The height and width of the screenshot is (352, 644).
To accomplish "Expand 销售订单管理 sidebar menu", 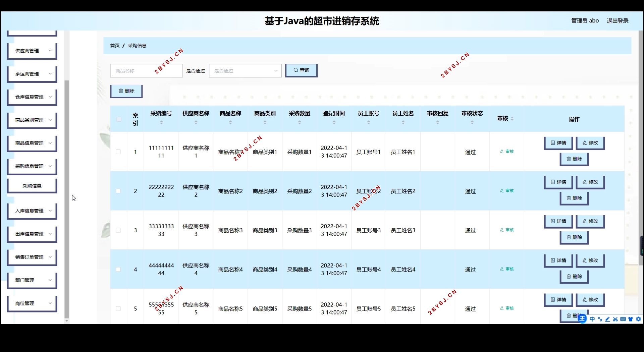I will click(x=32, y=257).
